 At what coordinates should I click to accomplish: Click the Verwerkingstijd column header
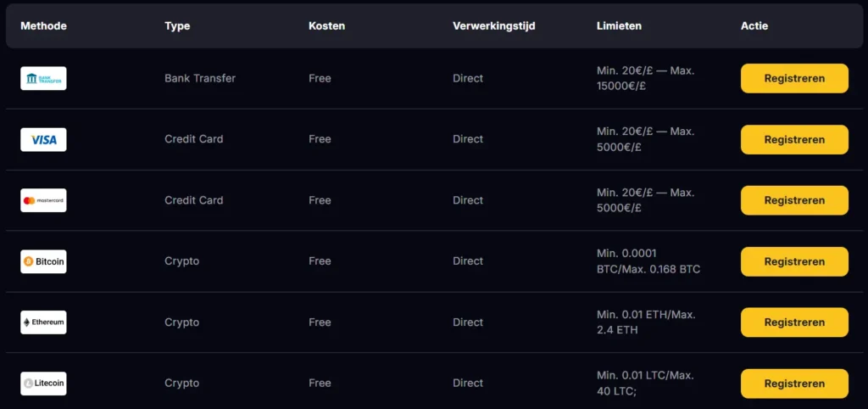click(x=496, y=26)
